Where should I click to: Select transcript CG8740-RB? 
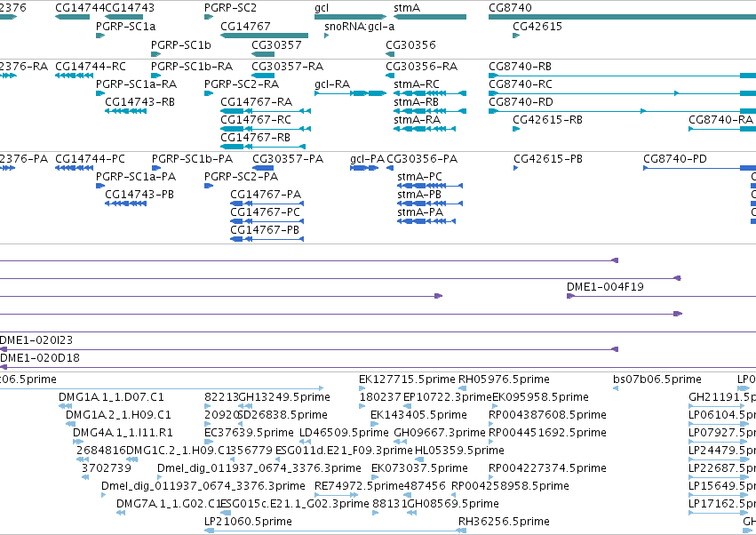(x=622, y=76)
